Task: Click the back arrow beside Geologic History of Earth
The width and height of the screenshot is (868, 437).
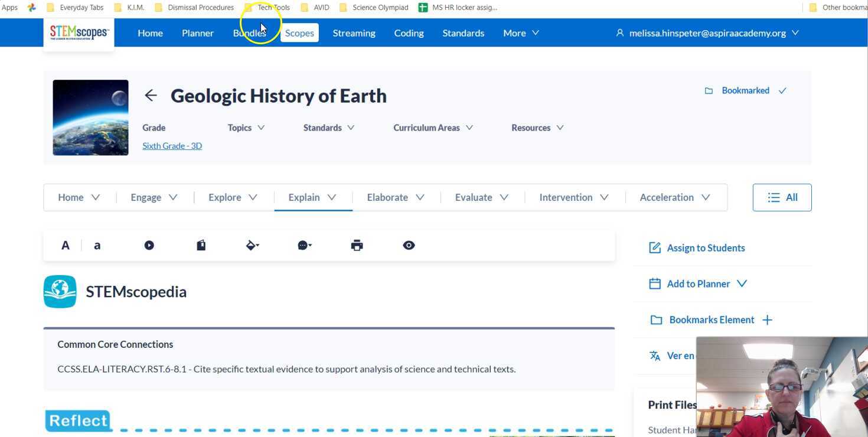Action: point(151,95)
